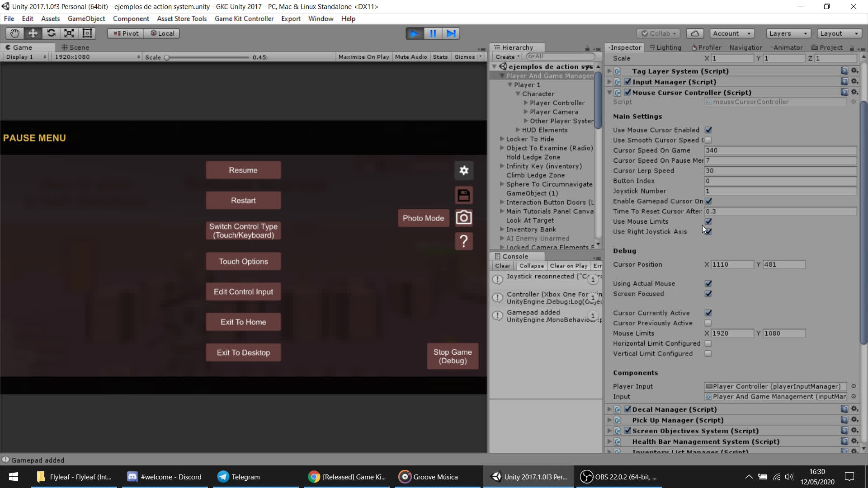
Task: Click the Step frame button
Action: (451, 33)
